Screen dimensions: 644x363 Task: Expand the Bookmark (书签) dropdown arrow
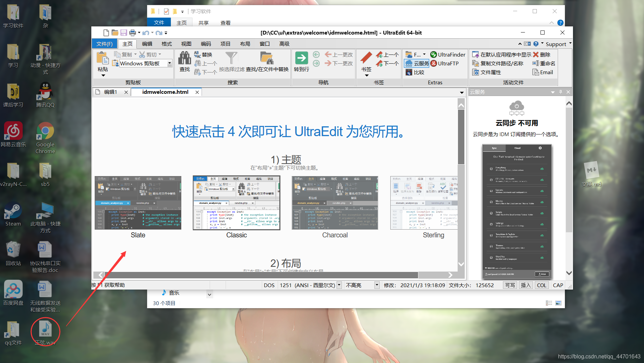[367, 75]
